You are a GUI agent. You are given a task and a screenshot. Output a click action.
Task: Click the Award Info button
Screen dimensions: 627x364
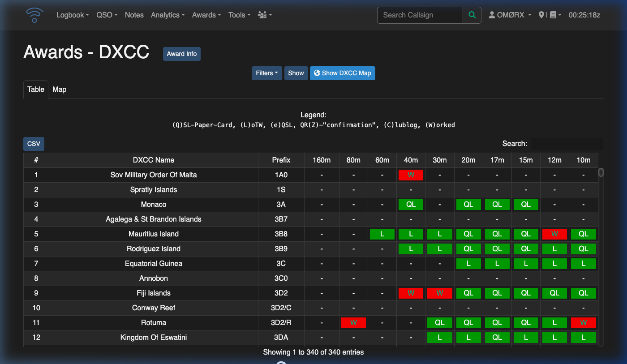[x=182, y=54]
